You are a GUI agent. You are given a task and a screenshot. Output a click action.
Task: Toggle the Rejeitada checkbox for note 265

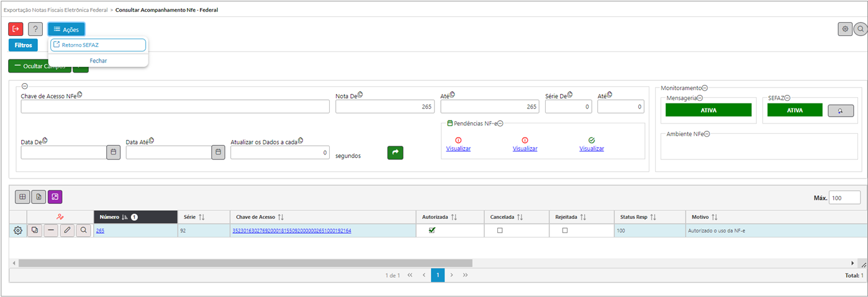564,231
